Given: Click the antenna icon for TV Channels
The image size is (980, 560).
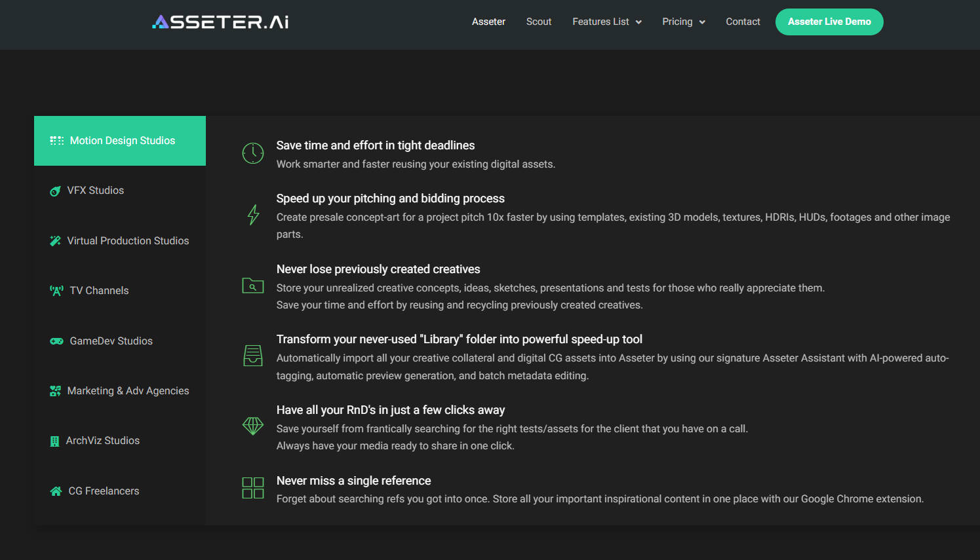Looking at the screenshot, I should point(55,290).
